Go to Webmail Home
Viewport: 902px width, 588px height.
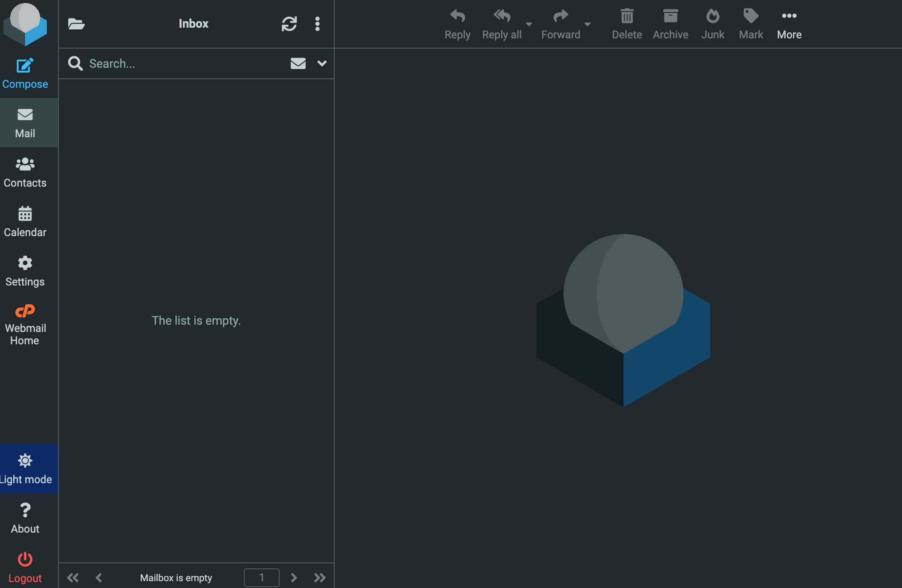tap(25, 324)
